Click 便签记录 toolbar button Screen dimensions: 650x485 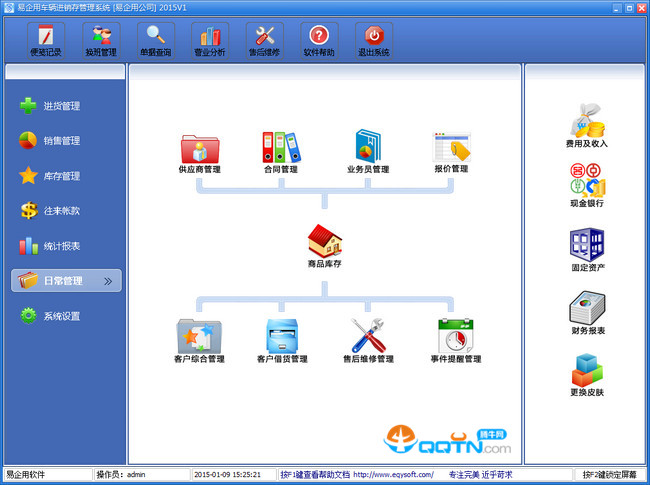(x=44, y=40)
